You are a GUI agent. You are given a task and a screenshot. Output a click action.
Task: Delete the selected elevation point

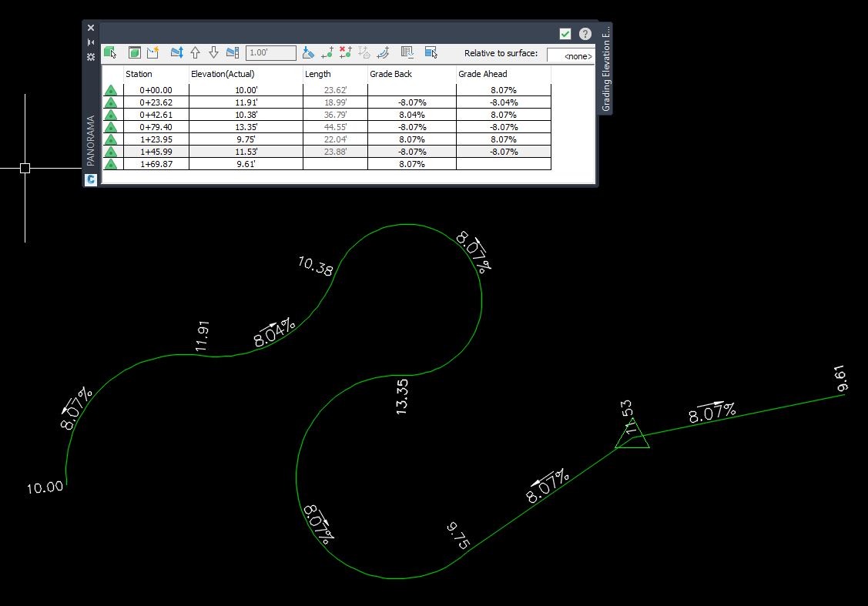click(x=345, y=52)
